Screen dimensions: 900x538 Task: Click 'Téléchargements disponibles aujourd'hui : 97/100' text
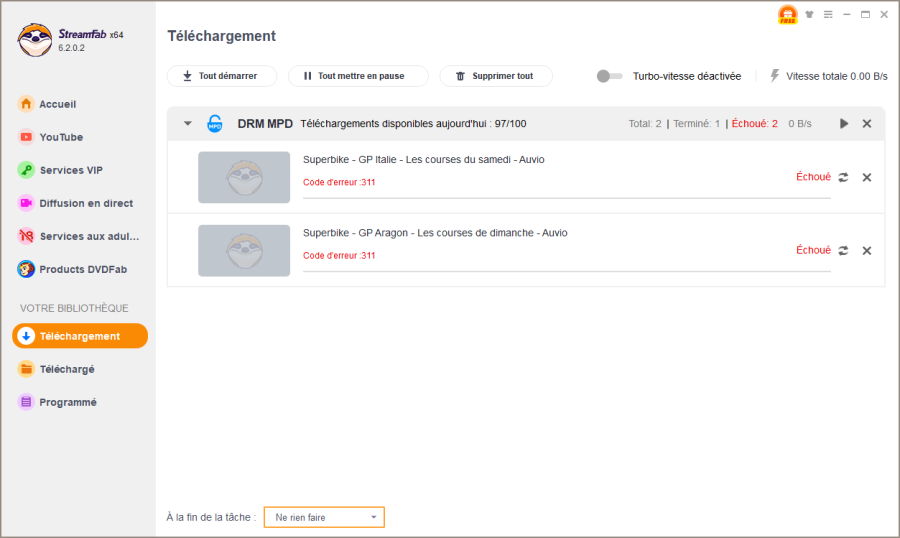[413, 123]
